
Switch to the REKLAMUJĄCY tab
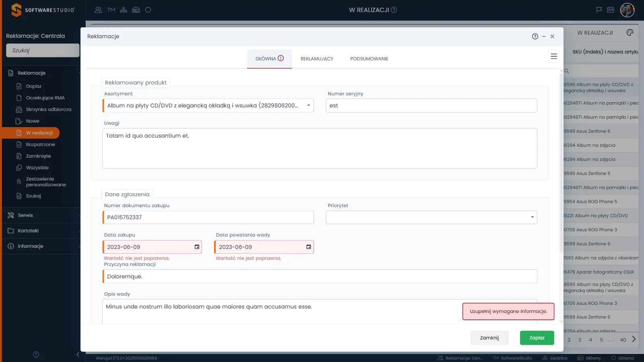317,59
